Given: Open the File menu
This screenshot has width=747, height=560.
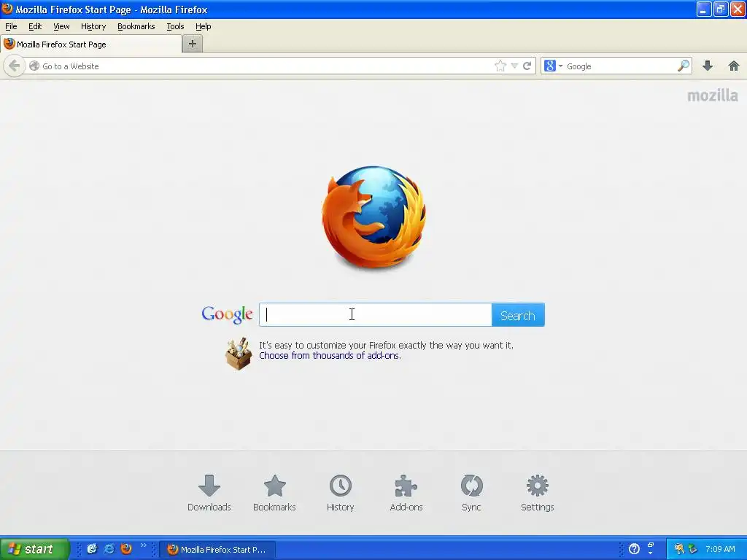Looking at the screenshot, I should click(11, 26).
